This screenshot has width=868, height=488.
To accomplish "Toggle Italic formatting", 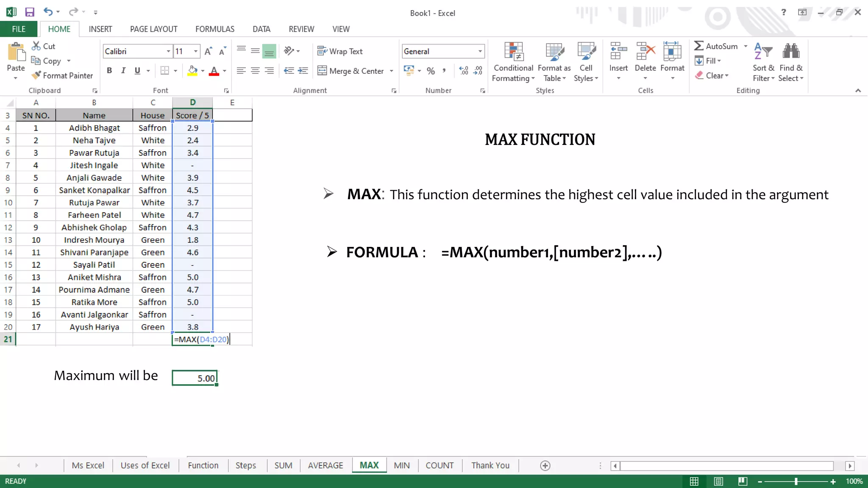I will point(123,71).
